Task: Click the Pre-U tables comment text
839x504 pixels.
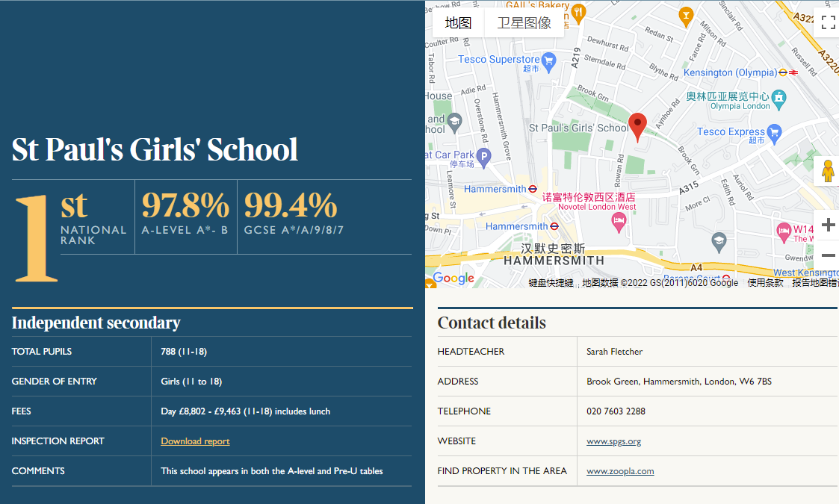Action: [272, 471]
